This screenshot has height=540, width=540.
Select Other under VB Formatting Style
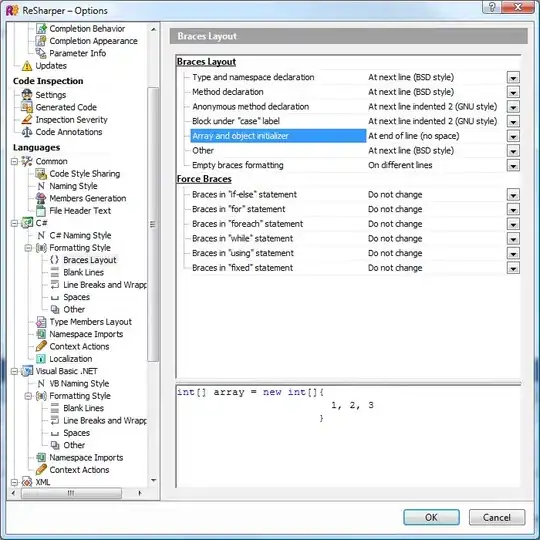tap(74, 445)
